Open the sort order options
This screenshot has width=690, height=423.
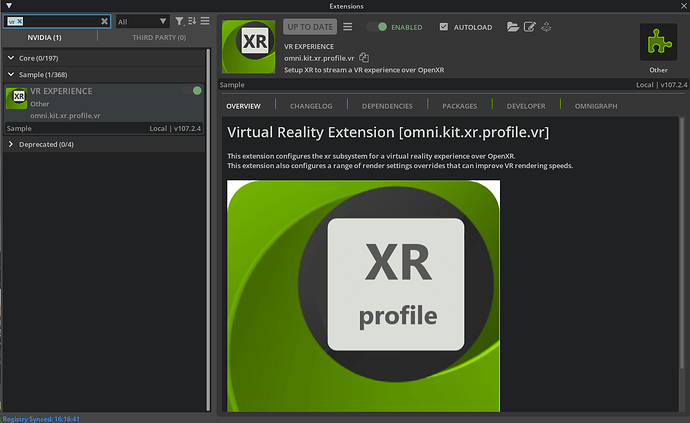click(192, 21)
